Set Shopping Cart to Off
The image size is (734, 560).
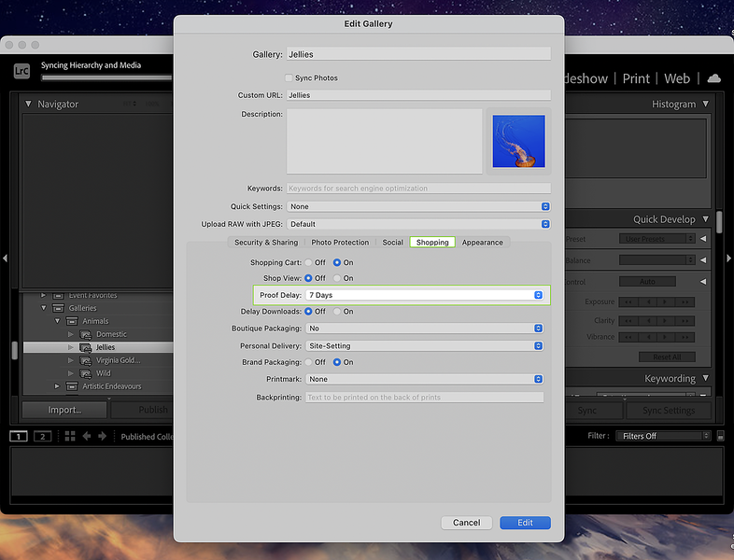point(309,263)
